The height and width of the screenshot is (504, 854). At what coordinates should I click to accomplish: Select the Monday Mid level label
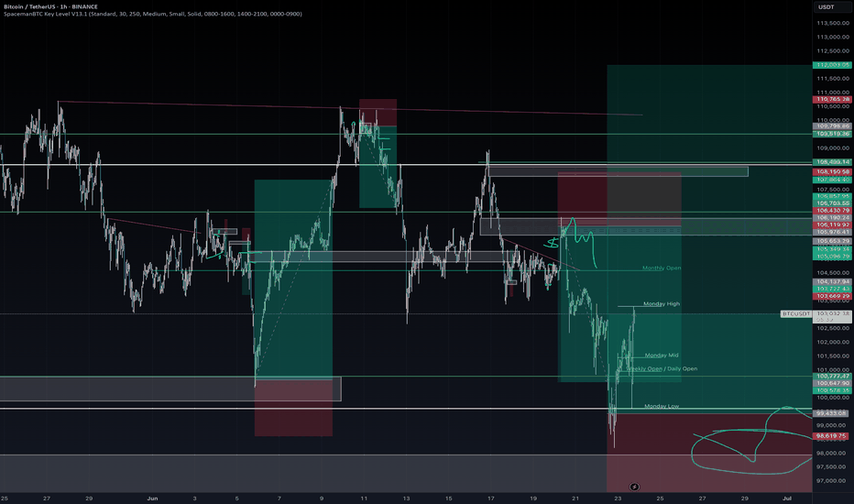coord(662,356)
